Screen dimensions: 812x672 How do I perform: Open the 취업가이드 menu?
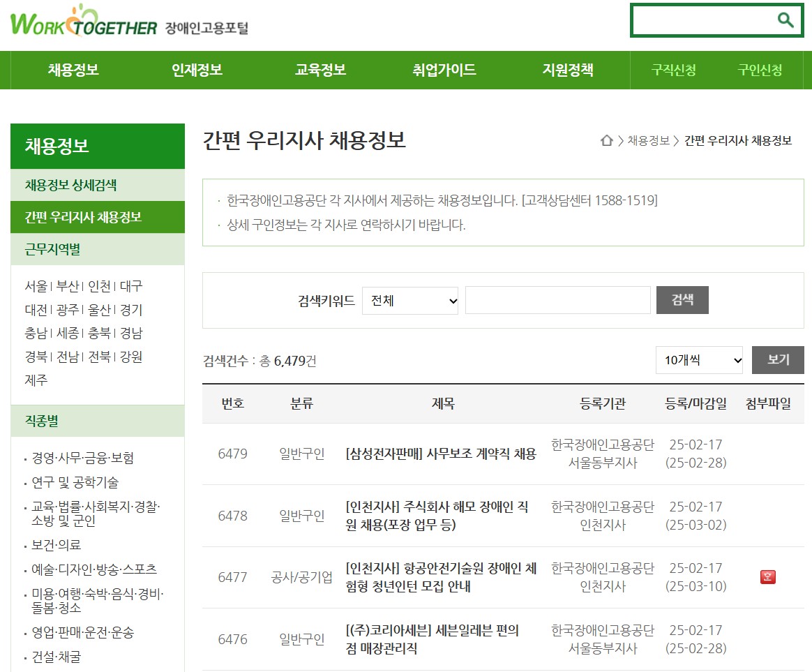[x=443, y=70]
